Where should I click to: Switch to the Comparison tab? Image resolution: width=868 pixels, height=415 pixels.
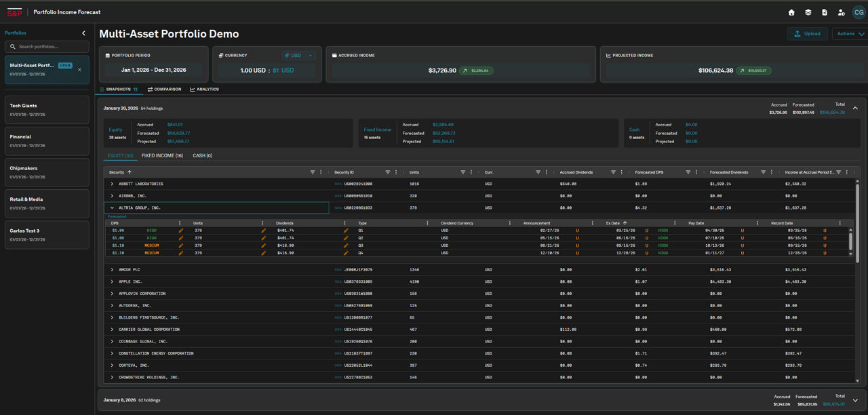pyautogui.click(x=164, y=90)
